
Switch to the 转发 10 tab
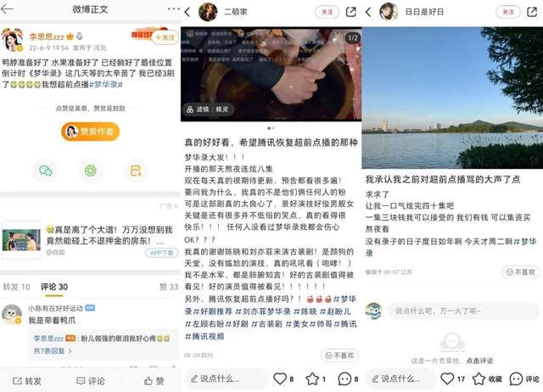click(16, 287)
